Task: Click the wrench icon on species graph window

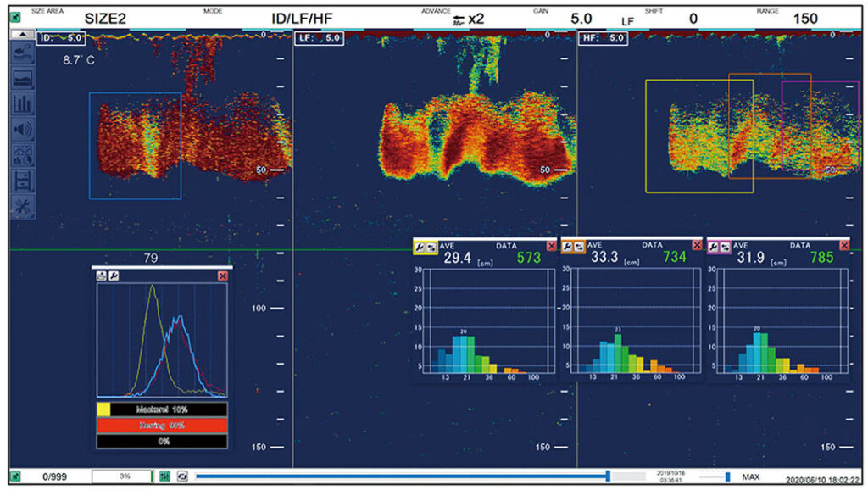Action: (x=114, y=276)
